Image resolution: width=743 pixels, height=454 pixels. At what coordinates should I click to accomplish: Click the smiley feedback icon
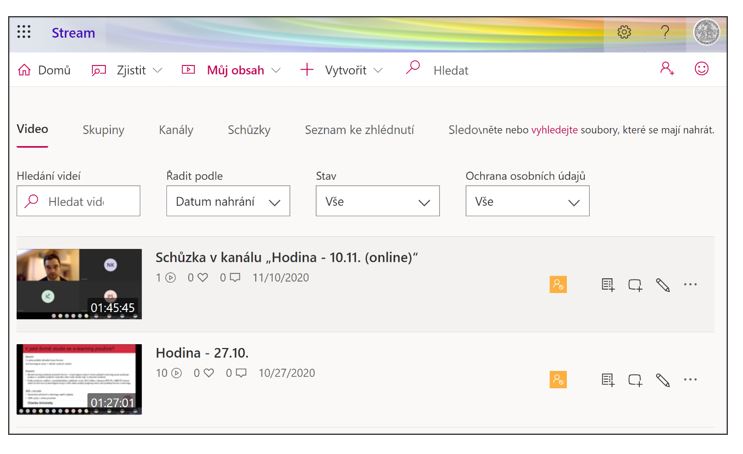point(702,69)
